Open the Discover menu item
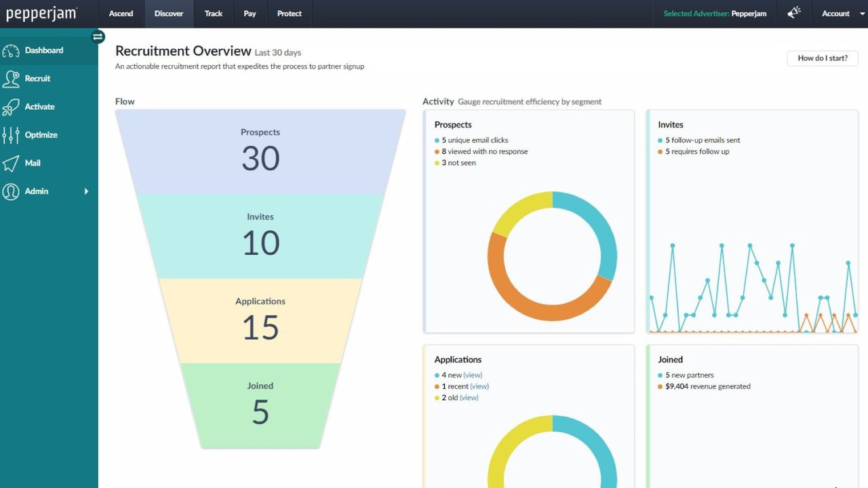Image resolution: width=868 pixels, height=488 pixels. click(168, 14)
